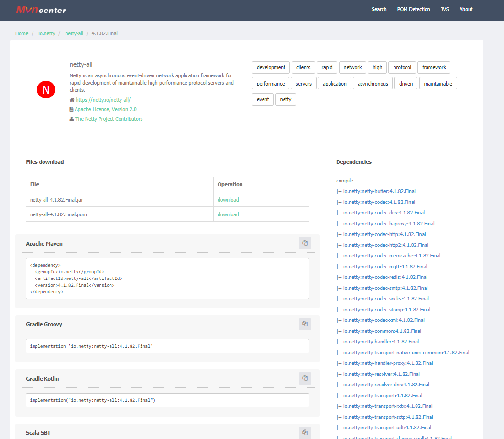
Task: Open netty-transport-rxtx dependency link
Action: click(388, 406)
